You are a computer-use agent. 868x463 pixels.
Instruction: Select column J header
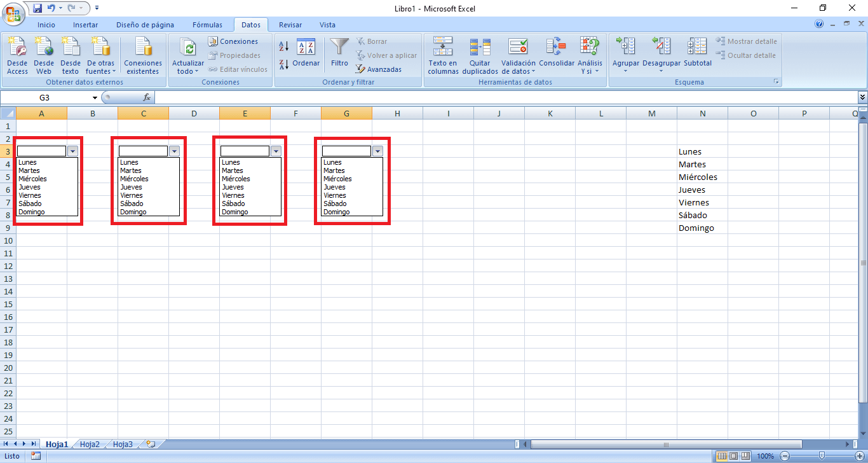499,113
